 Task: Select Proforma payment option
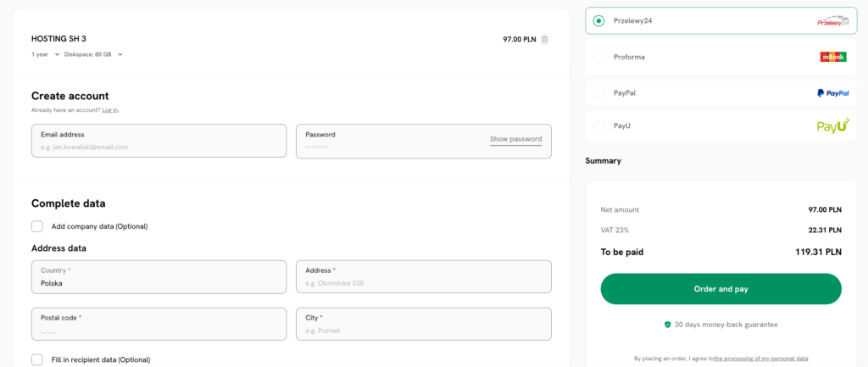598,57
